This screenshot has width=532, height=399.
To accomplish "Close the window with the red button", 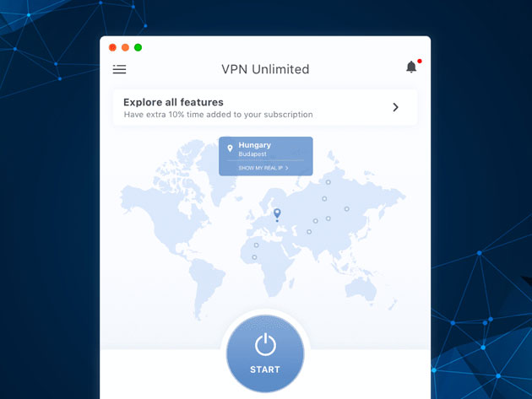I will coord(112,47).
